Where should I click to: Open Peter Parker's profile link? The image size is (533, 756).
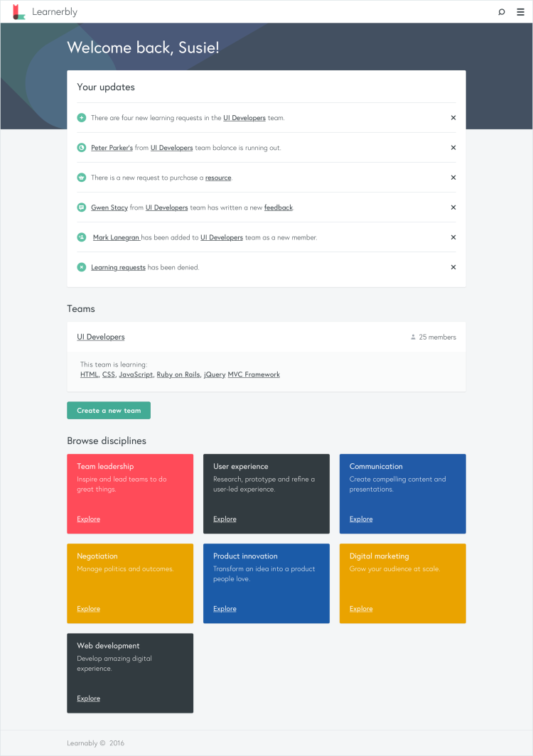click(112, 148)
